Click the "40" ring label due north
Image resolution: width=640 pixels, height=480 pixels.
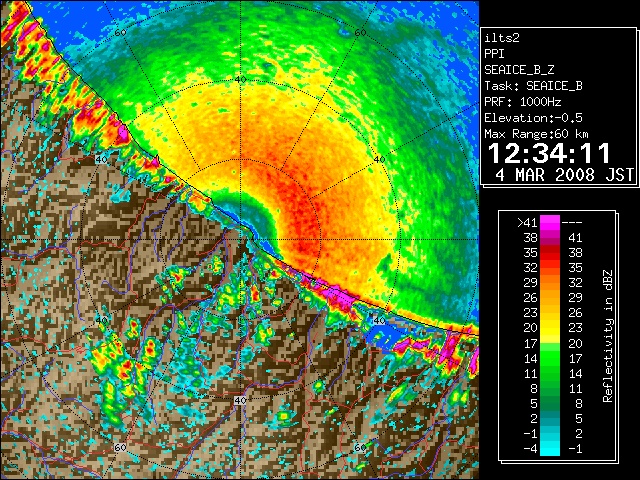point(240,80)
